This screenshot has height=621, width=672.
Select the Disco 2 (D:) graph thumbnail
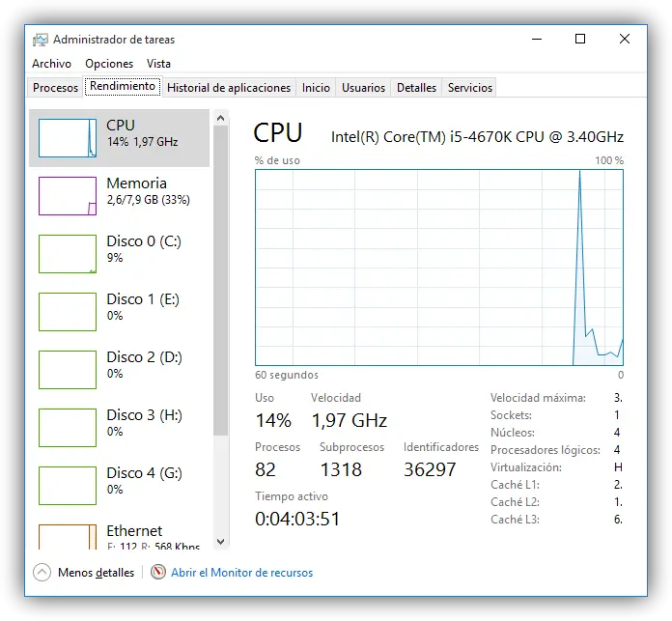click(68, 370)
